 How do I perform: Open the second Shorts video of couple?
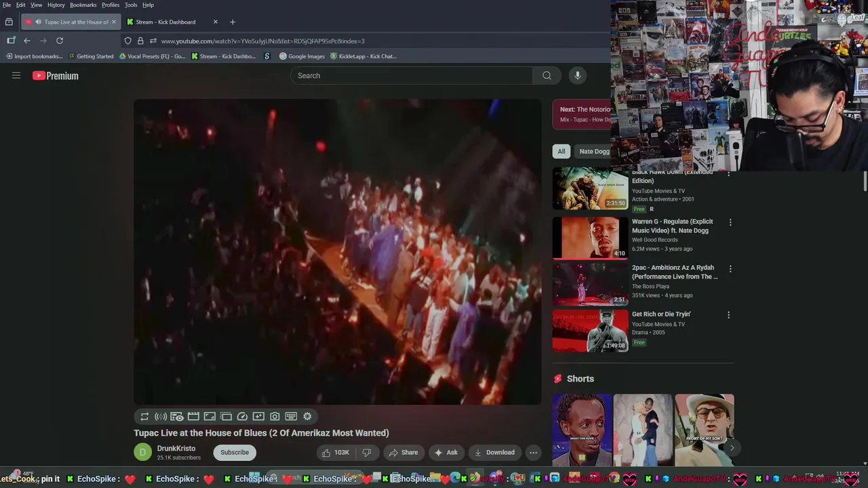(643, 430)
